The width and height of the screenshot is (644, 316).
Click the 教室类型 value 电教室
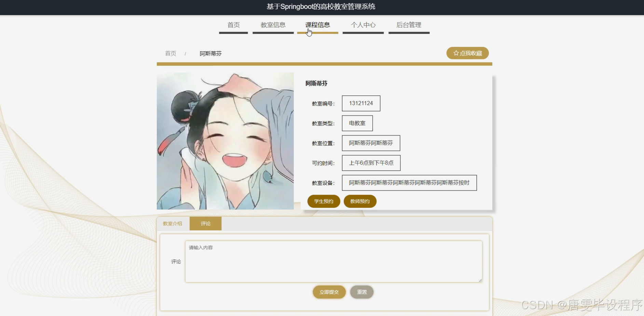coord(357,123)
